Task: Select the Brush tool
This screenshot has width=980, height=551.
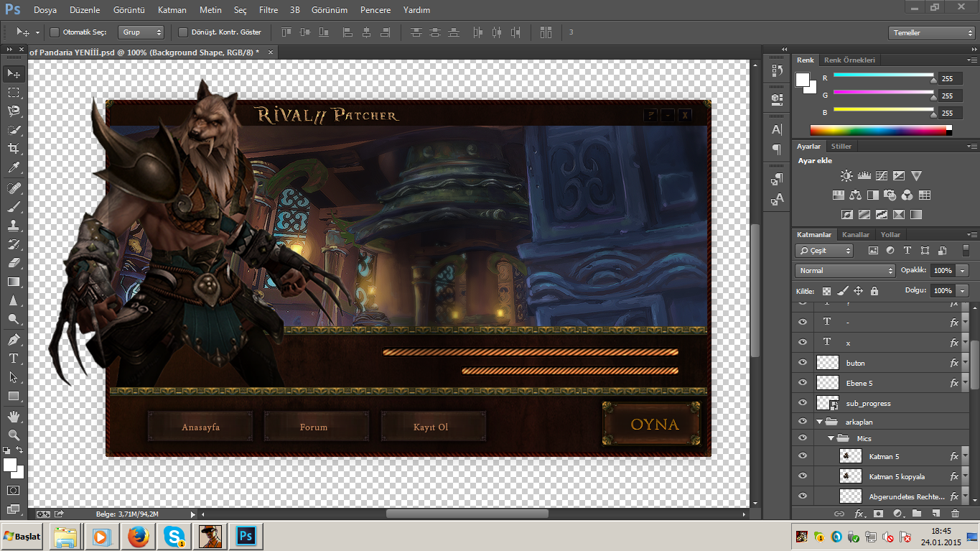Action: (14, 206)
